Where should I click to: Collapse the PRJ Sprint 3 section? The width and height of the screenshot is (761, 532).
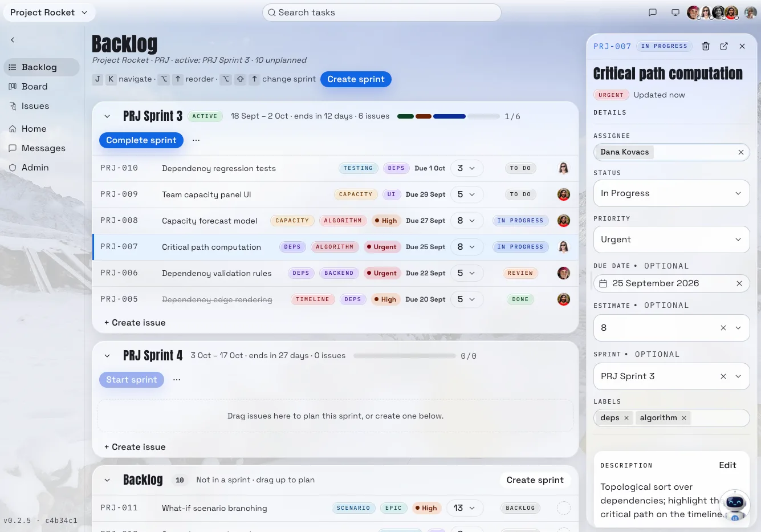[107, 116]
